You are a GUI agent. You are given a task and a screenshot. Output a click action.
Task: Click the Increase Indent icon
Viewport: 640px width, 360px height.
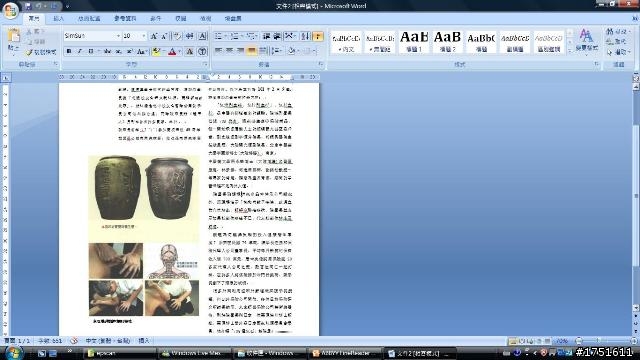coord(277,36)
